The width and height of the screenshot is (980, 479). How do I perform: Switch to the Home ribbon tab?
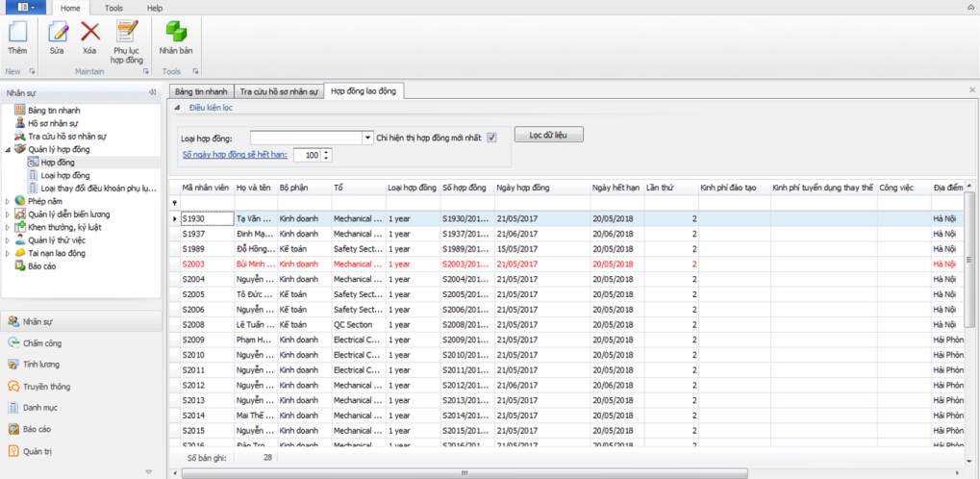coord(70,8)
